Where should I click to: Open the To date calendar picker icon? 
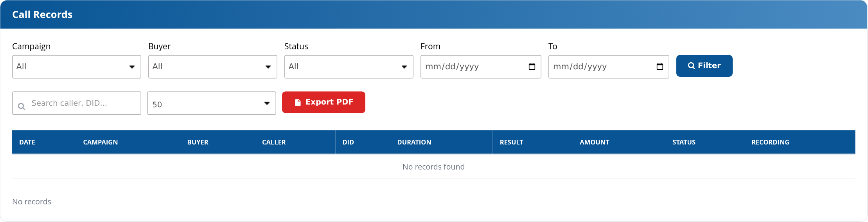click(660, 67)
